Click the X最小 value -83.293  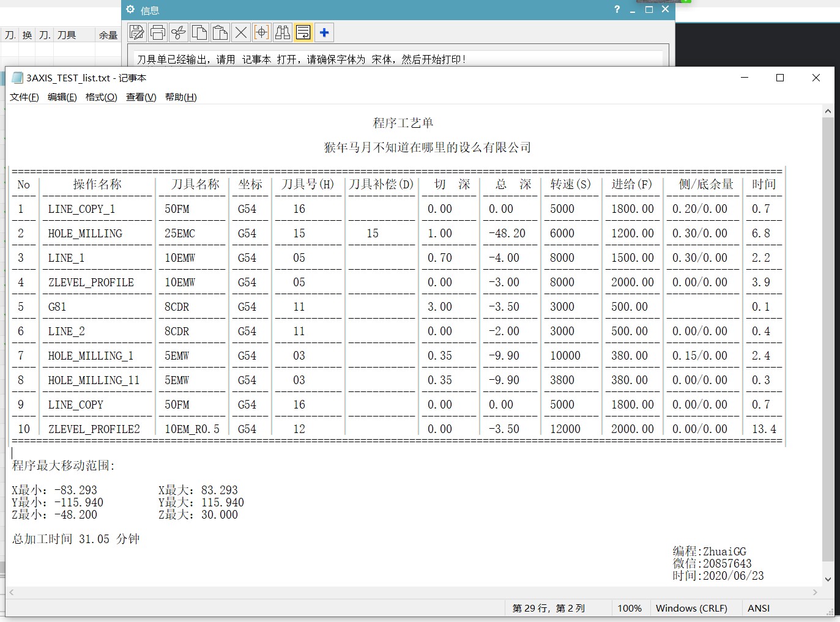(x=76, y=491)
